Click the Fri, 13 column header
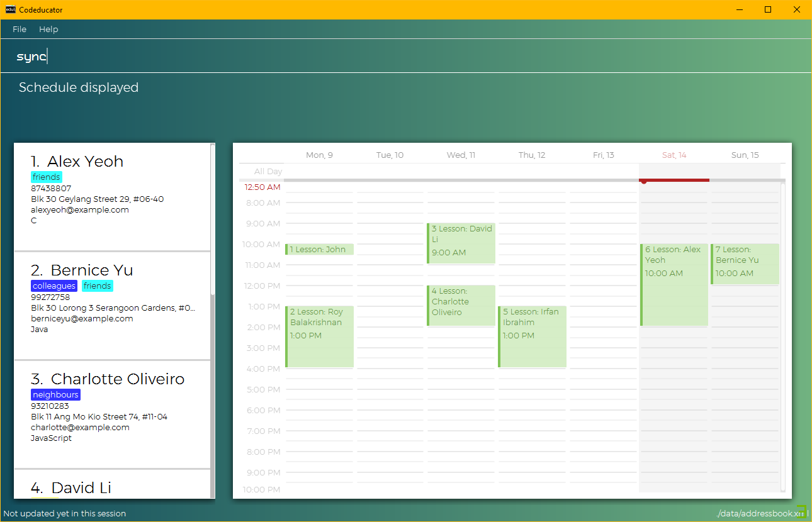812x522 pixels. 603,155
